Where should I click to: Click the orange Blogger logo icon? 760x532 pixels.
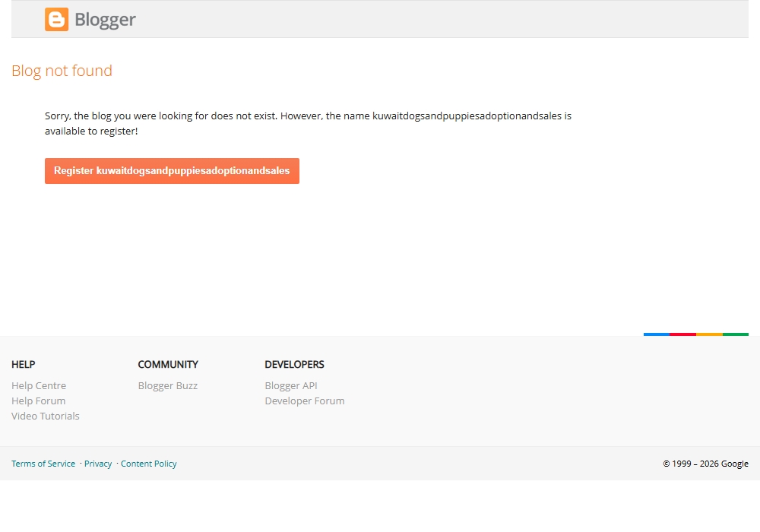[57, 20]
